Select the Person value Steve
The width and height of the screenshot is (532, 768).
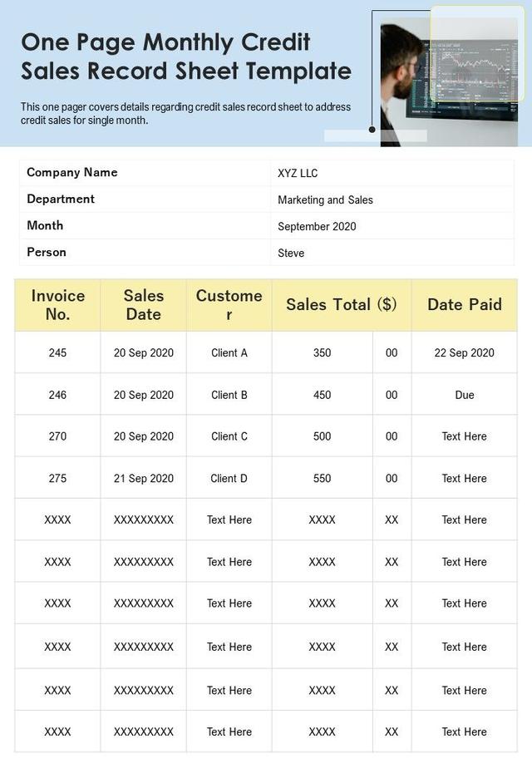pyautogui.click(x=291, y=254)
